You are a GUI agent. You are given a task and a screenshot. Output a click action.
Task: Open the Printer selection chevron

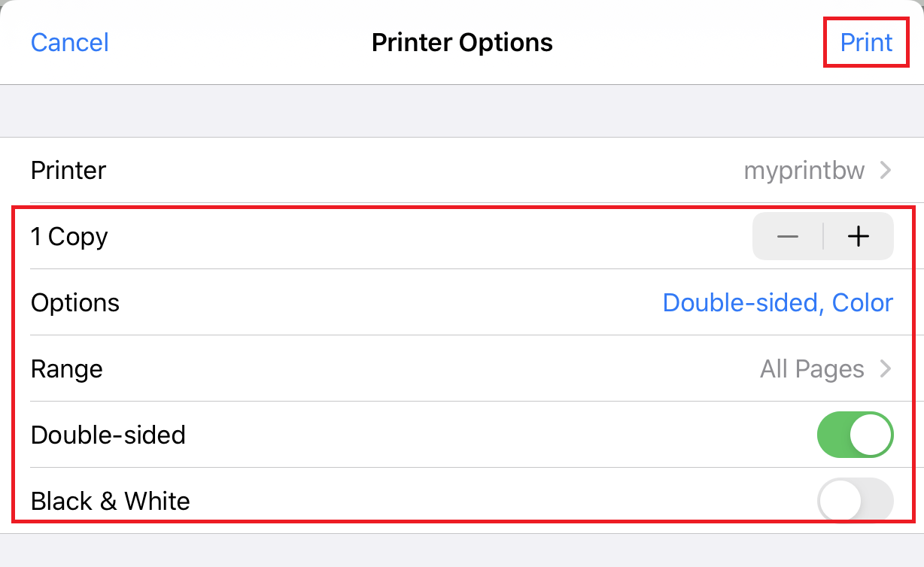886,171
